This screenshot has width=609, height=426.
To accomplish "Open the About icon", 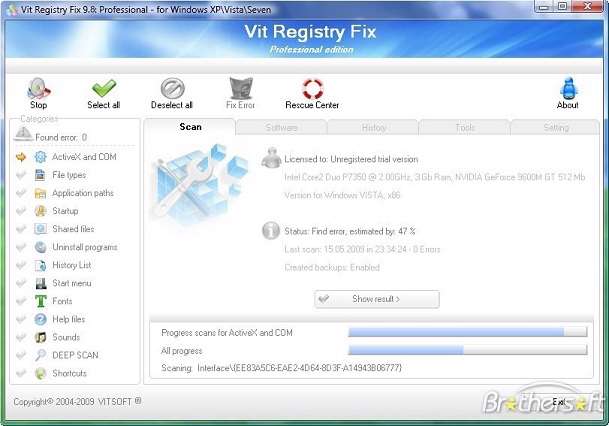I will coord(569,88).
